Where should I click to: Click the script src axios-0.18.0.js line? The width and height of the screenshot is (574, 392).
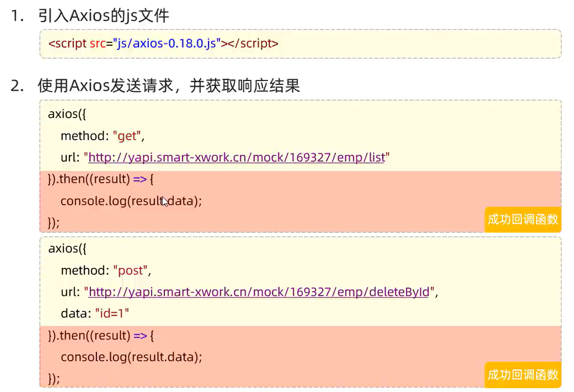tap(163, 43)
